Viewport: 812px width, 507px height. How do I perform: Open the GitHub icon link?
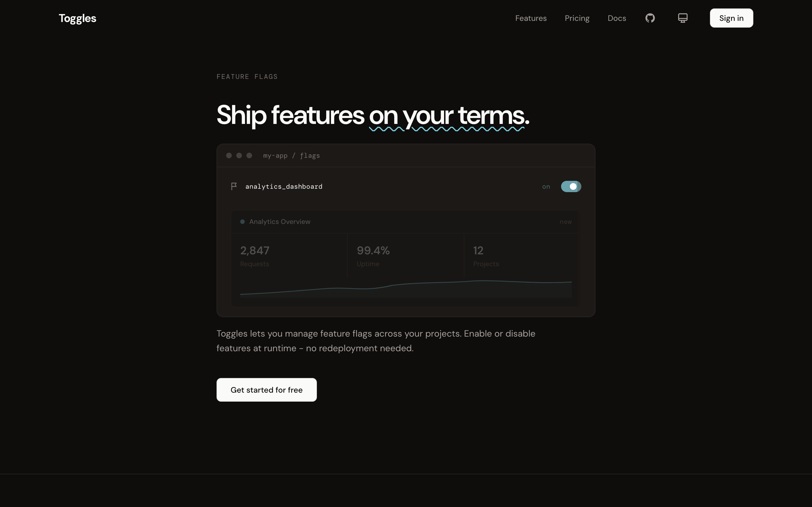point(650,18)
